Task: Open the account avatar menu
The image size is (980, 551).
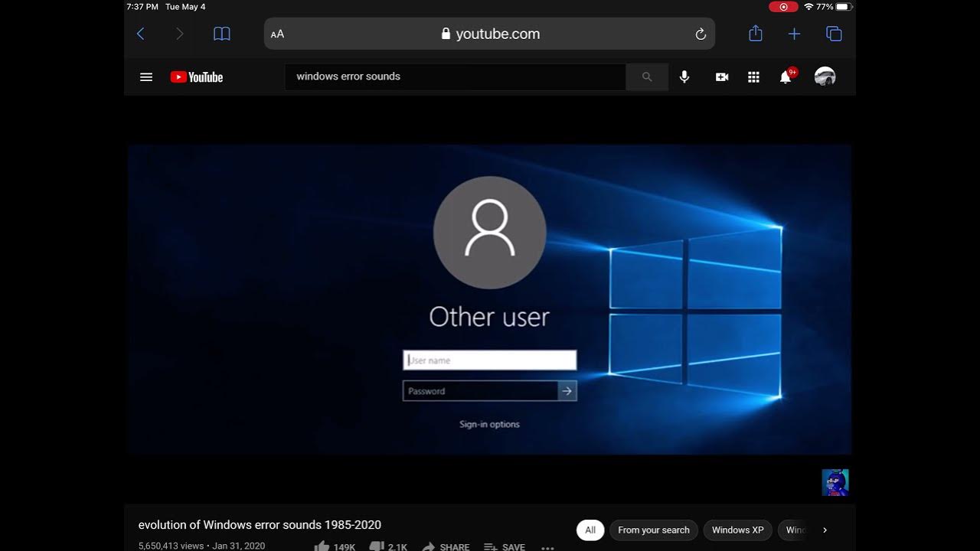Action: pos(825,77)
